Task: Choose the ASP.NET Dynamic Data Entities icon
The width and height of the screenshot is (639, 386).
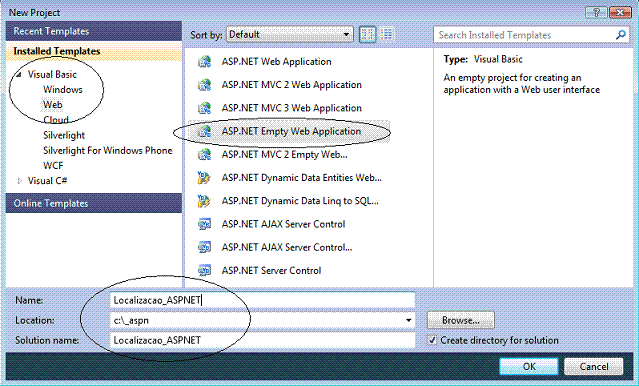Action: pyautogui.click(x=204, y=178)
